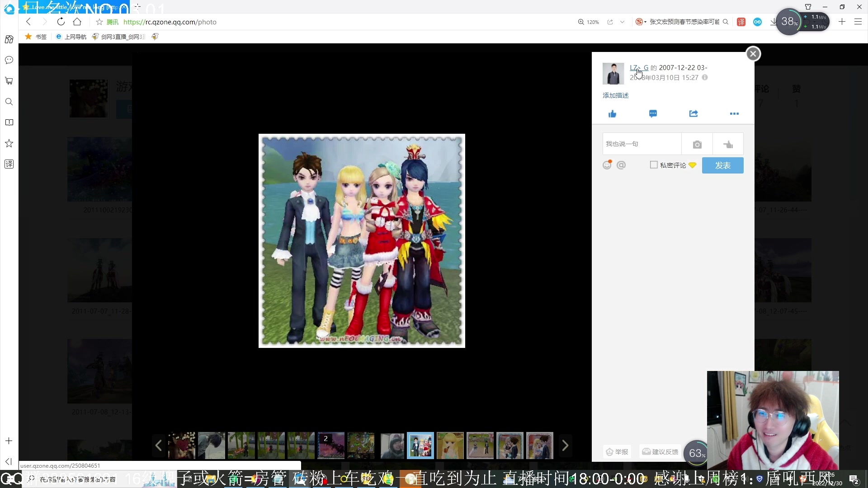
Task: Click the pointing-hand quick reply icon
Action: coord(728,144)
